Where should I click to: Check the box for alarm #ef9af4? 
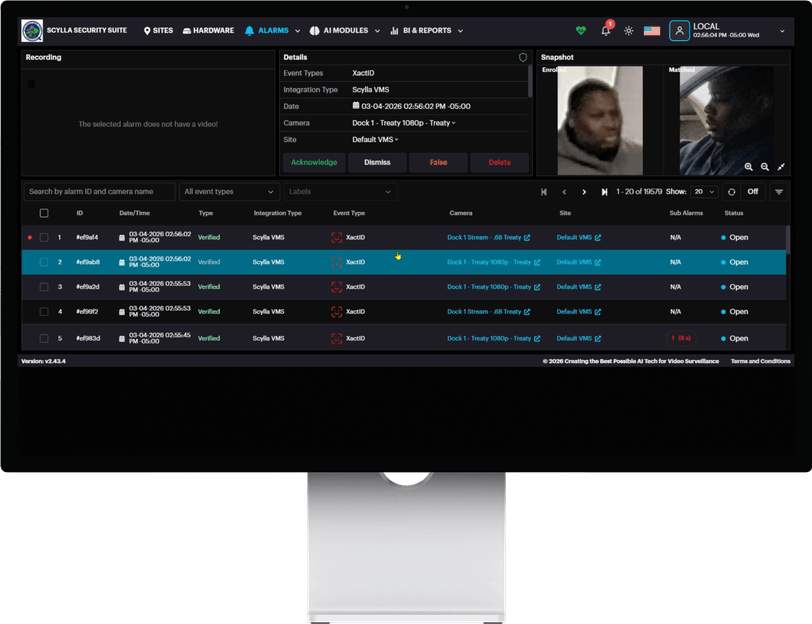pyautogui.click(x=44, y=238)
